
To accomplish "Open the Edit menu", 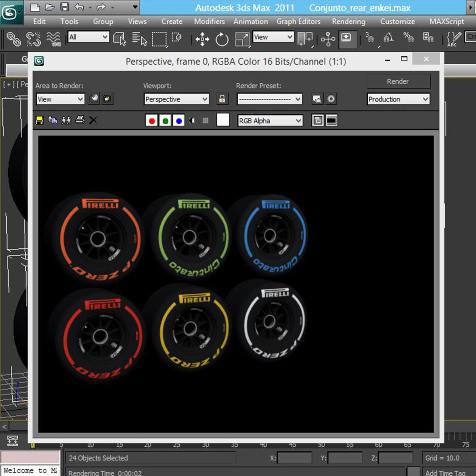I will tap(39, 21).
